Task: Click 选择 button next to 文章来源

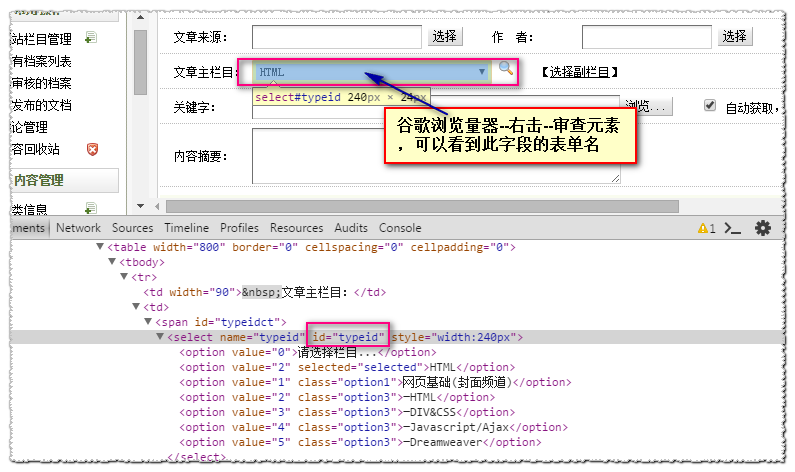Action: tap(445, 37)
